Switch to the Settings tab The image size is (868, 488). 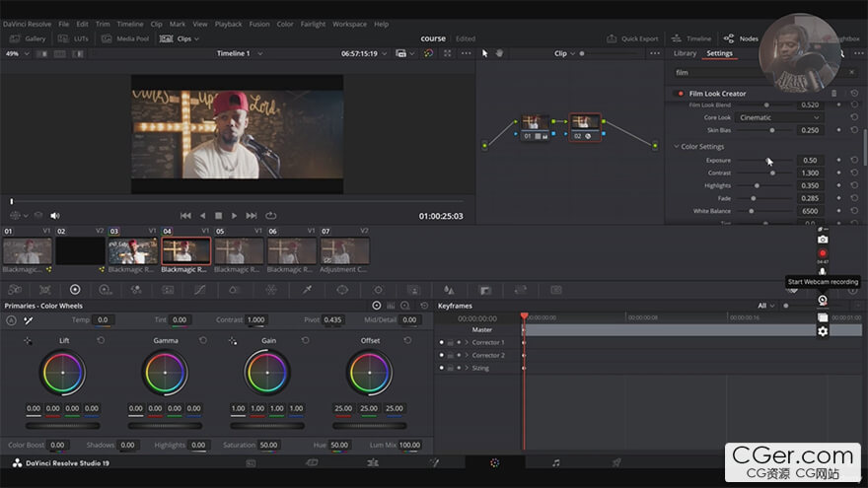719,53
